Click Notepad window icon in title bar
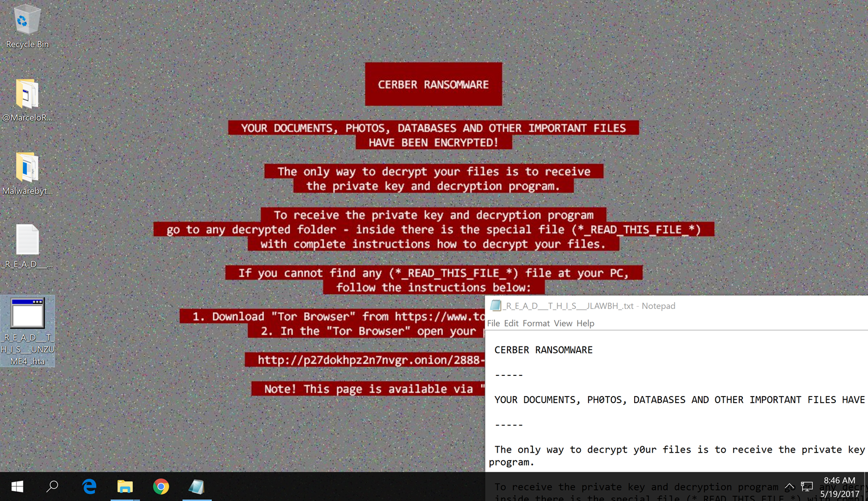Image resolution: width=868 pixels, height=501 pixels. click(x=495, y=306)
